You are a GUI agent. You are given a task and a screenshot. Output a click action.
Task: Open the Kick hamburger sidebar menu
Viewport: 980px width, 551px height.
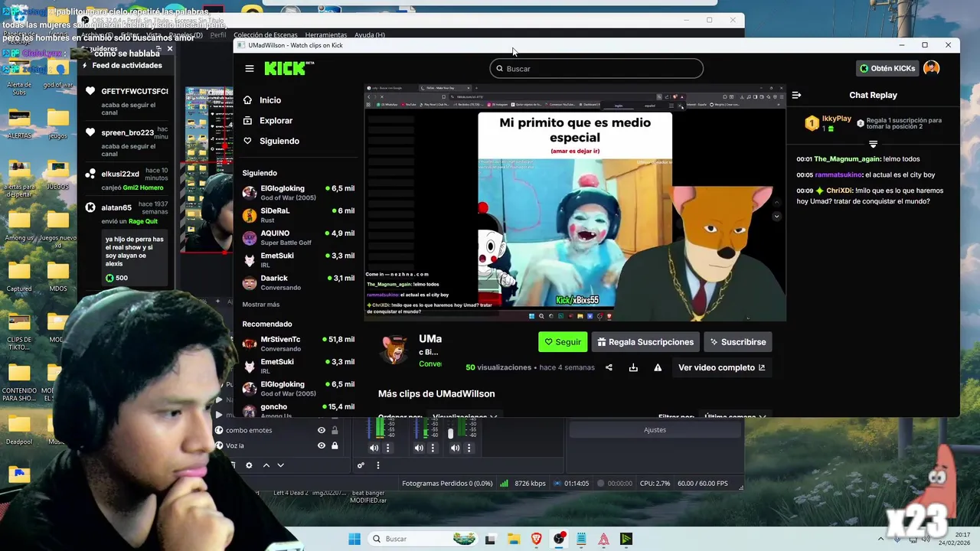click(250, 69)
